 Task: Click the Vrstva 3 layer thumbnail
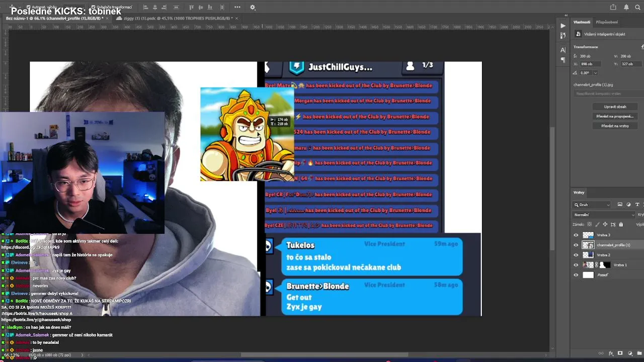[588, 235]
